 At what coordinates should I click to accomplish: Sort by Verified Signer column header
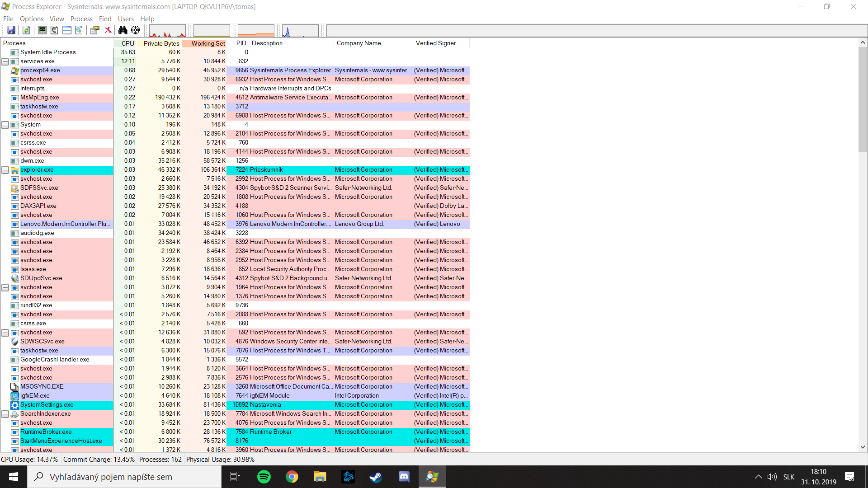pos(441,43)
